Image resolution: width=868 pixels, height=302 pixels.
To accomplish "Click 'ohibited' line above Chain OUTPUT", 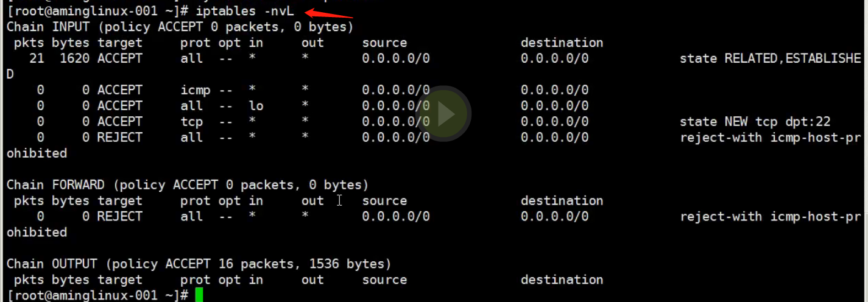I will click(37, 232).
